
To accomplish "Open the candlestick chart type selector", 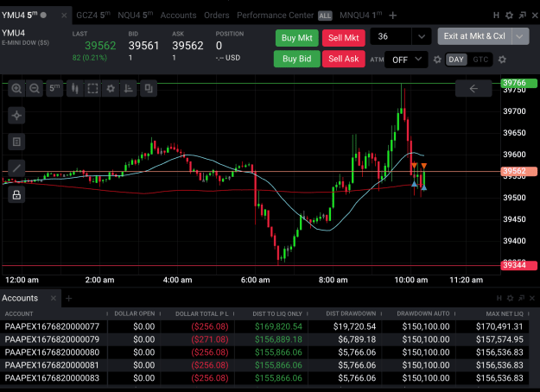I will coord(74,88).
